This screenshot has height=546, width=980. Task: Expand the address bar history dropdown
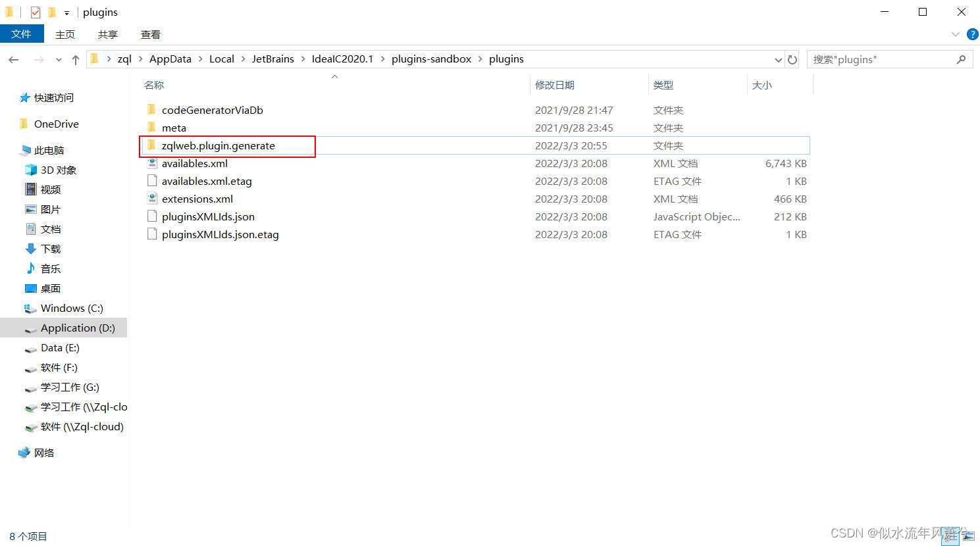point(779,59)
